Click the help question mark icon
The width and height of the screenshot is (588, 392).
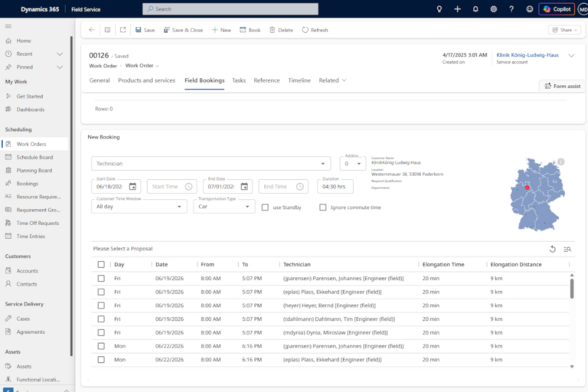(511, 9)
